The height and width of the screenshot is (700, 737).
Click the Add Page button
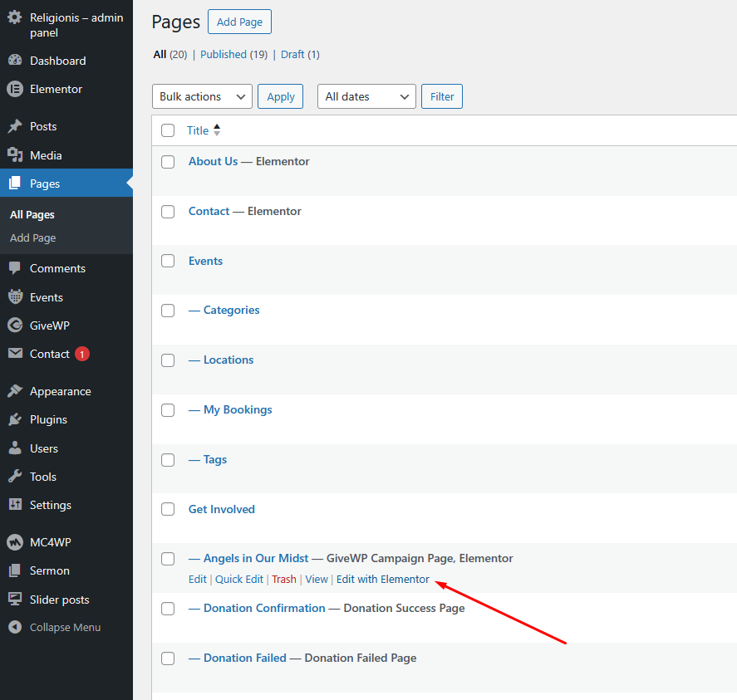[x=239, y=22]
